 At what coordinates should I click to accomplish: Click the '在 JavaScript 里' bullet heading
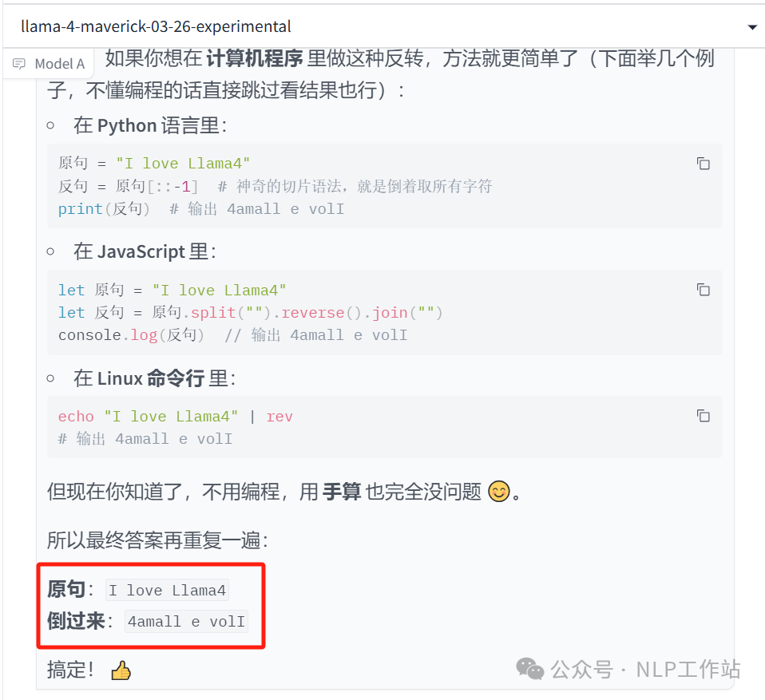click(145, 251)
